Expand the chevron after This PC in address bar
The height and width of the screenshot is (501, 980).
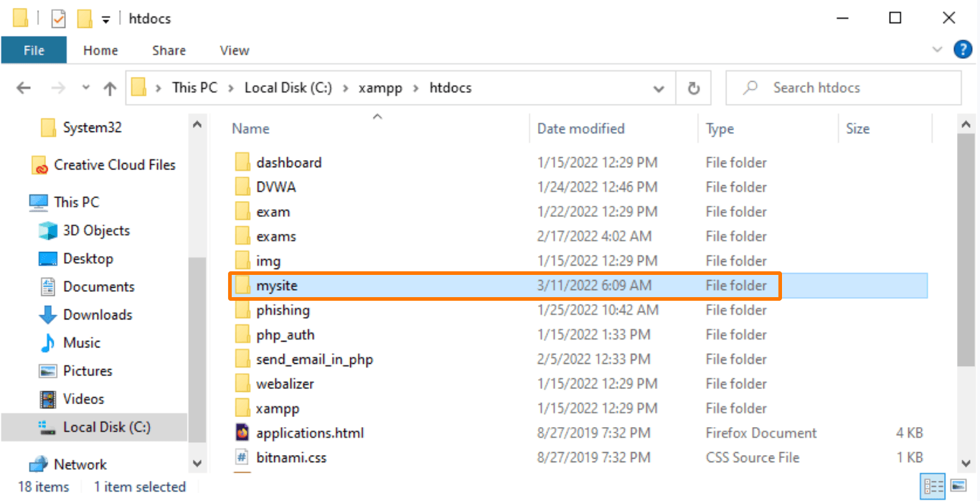tap(231, 88)
